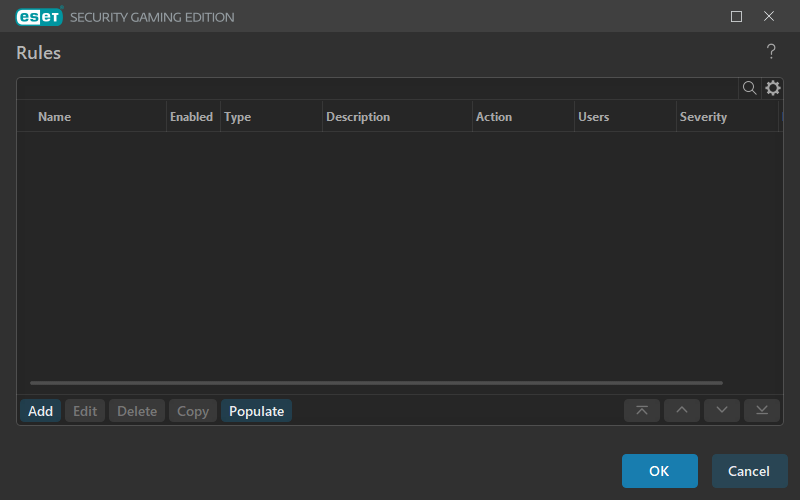Move rule to top arrow button
This screenshot has width=800, height=500.
pyautogui.click(x=642, y=410)
